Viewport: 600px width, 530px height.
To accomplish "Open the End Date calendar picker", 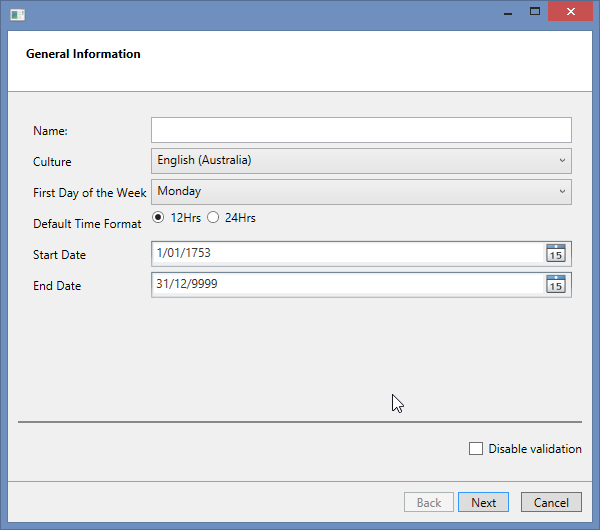I will (555, 285).
